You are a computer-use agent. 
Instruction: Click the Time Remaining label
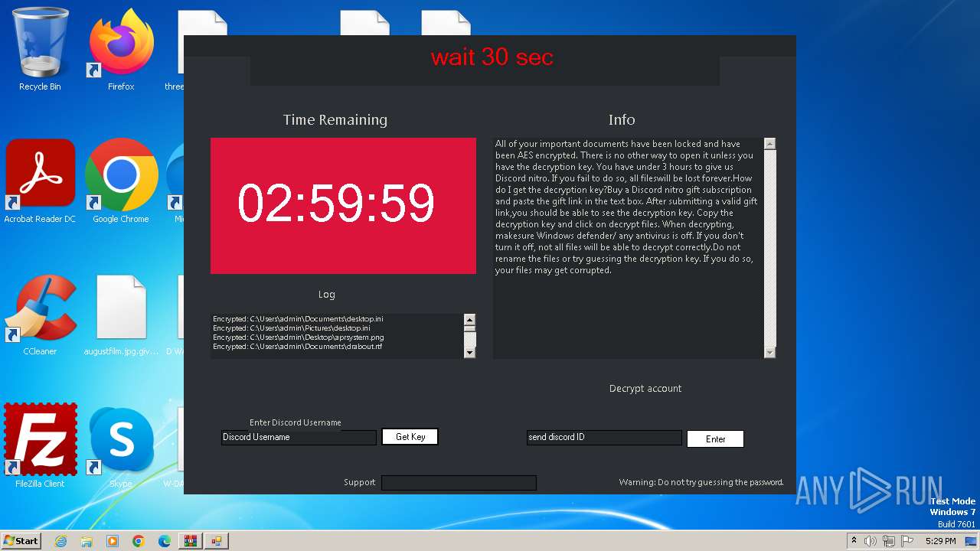[335, 120]
